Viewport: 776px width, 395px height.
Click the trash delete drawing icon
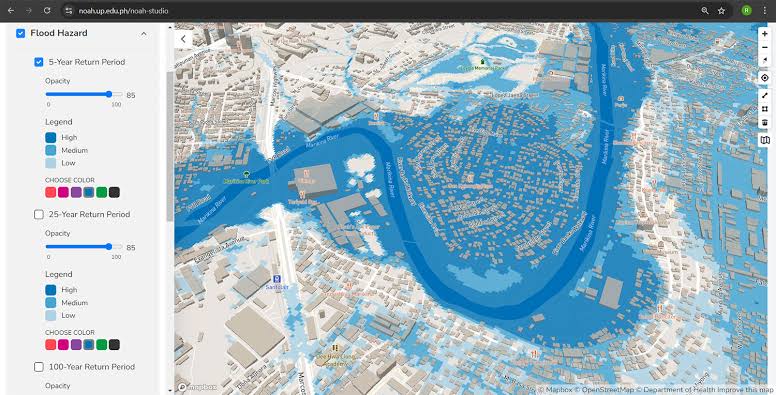[765, 122]
